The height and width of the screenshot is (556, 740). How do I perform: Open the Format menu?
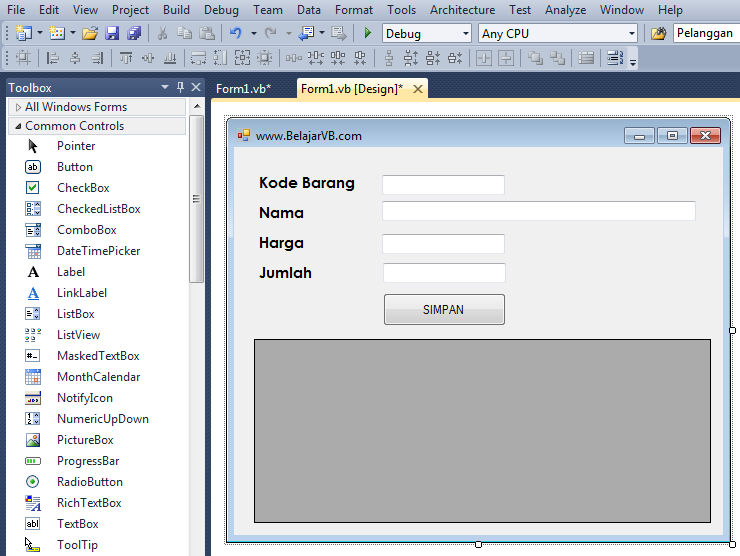(x=354, y=9)
